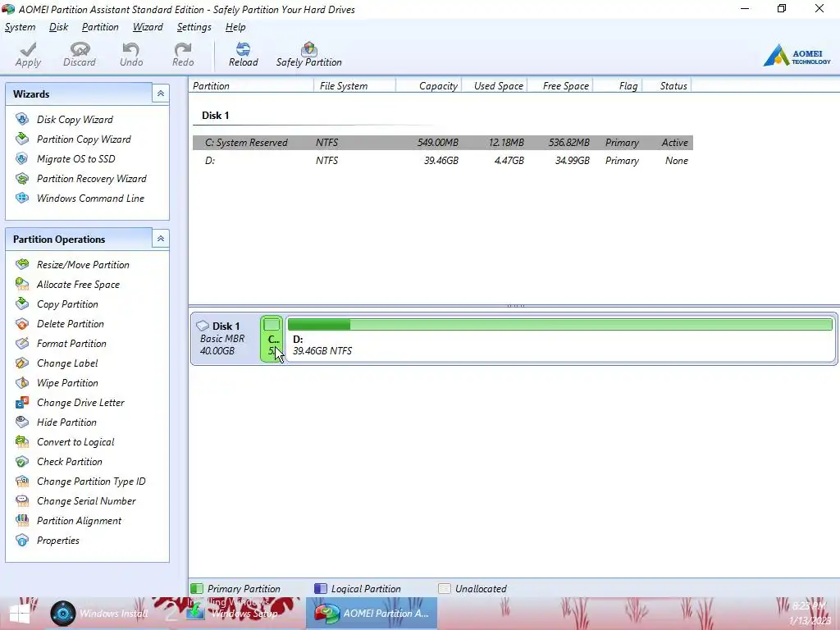Click the Windows Command Line text link

pyautogui.click(x=90, y=198)
